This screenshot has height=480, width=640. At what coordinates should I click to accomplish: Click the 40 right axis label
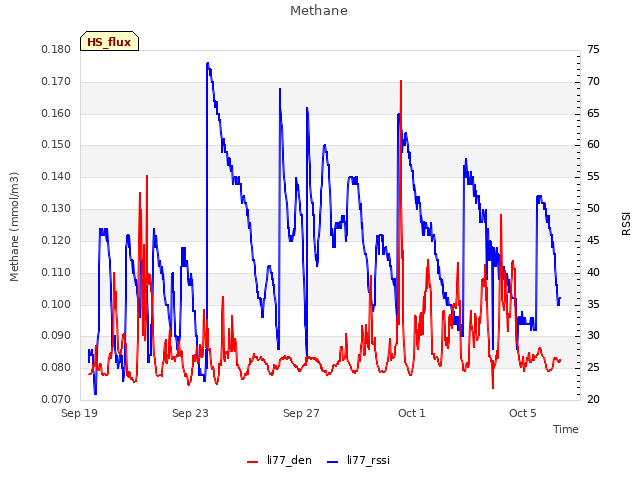click(593, 272)
